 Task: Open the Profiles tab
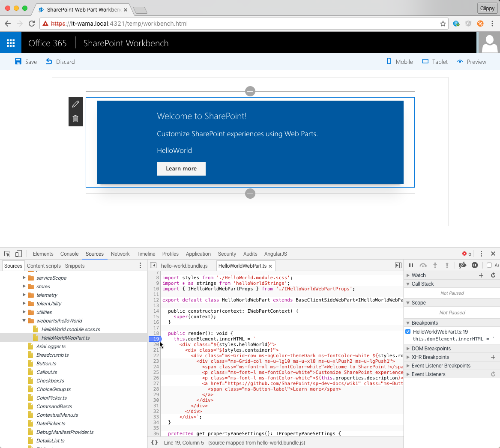coord(170,254)
